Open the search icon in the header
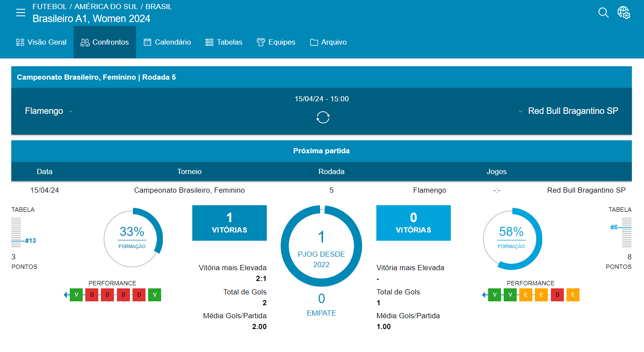 pos(603,13)
